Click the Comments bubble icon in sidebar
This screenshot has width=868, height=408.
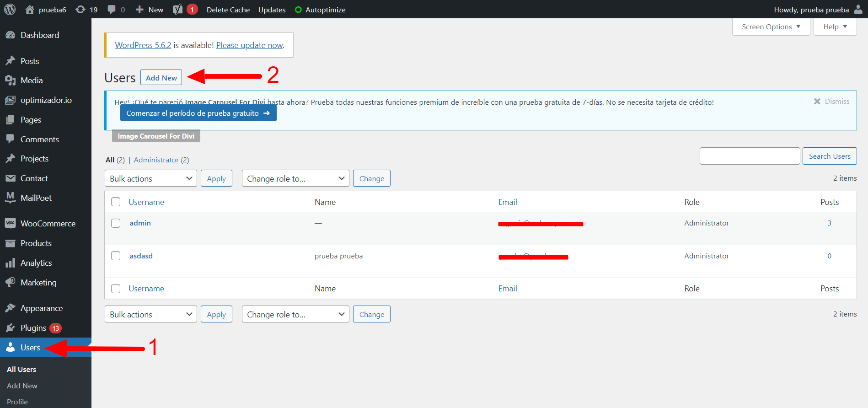10,139
